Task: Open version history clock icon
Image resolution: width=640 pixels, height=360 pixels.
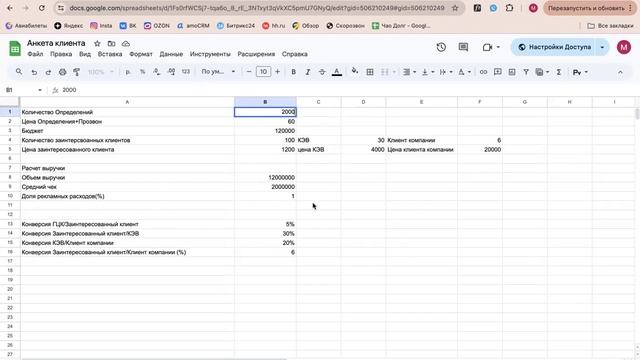Action: [x=441, y=47]
